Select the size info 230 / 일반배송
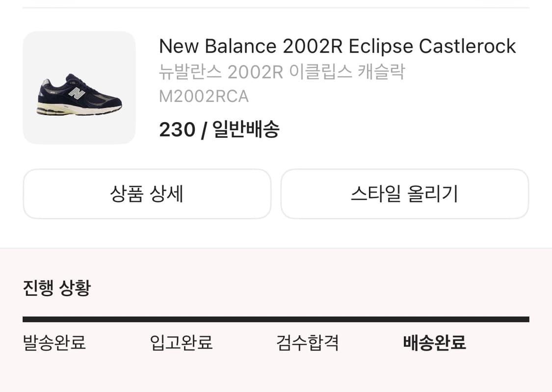 [219, 129]
